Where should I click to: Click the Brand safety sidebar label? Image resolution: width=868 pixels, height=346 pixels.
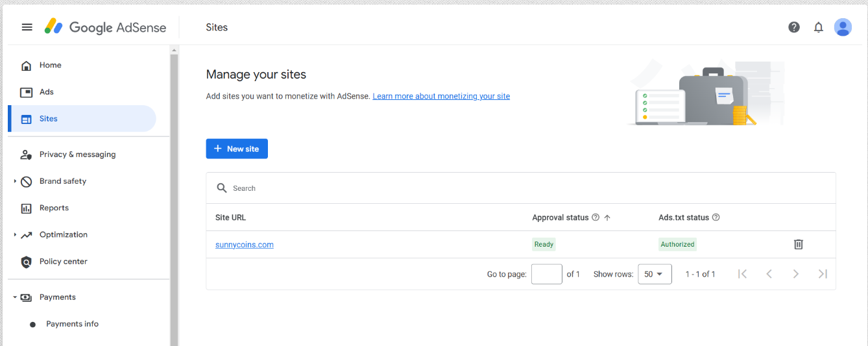[x=63, y=181]
